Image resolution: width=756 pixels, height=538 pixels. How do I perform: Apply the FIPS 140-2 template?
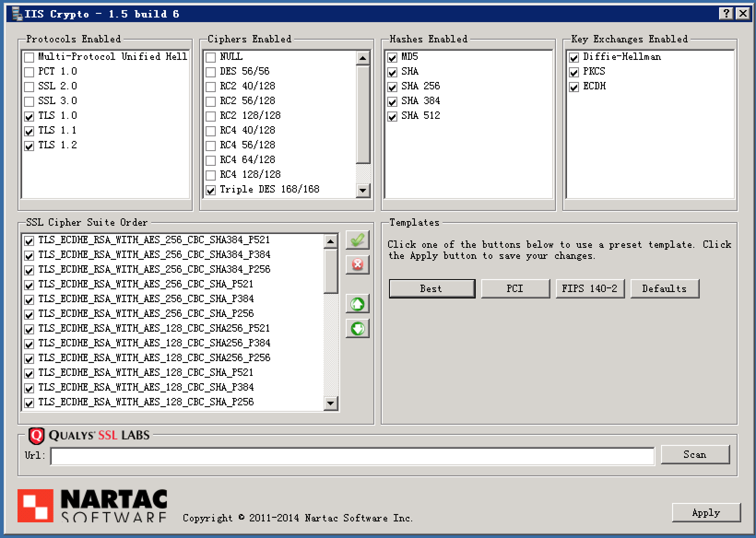590,289
